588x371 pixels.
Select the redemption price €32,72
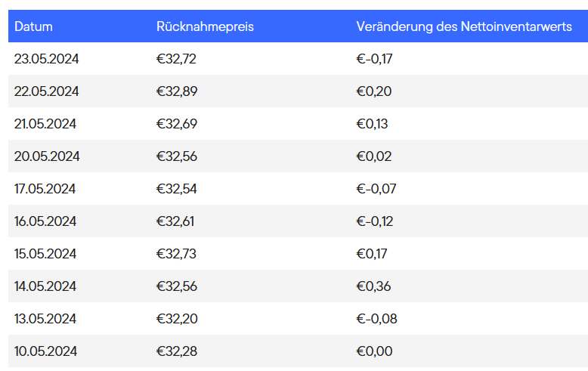click(x=176, y=59)
